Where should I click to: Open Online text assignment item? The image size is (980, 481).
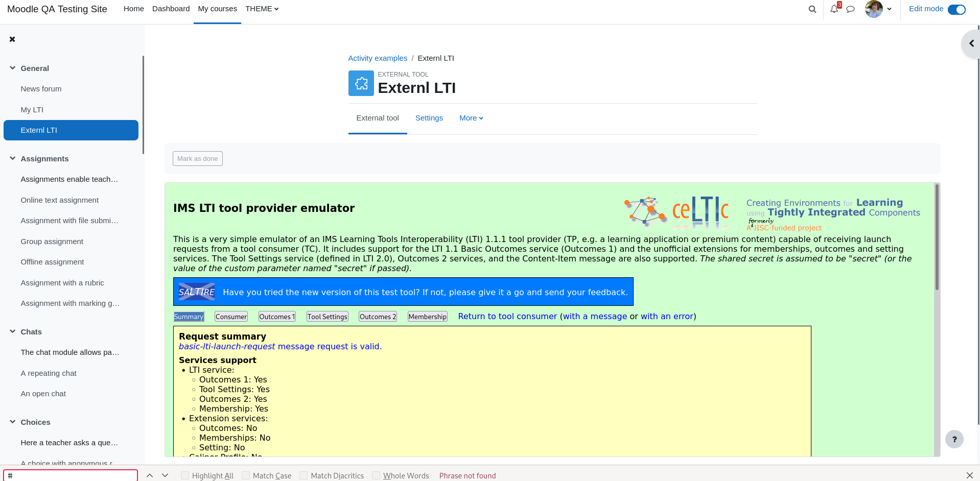60,200
